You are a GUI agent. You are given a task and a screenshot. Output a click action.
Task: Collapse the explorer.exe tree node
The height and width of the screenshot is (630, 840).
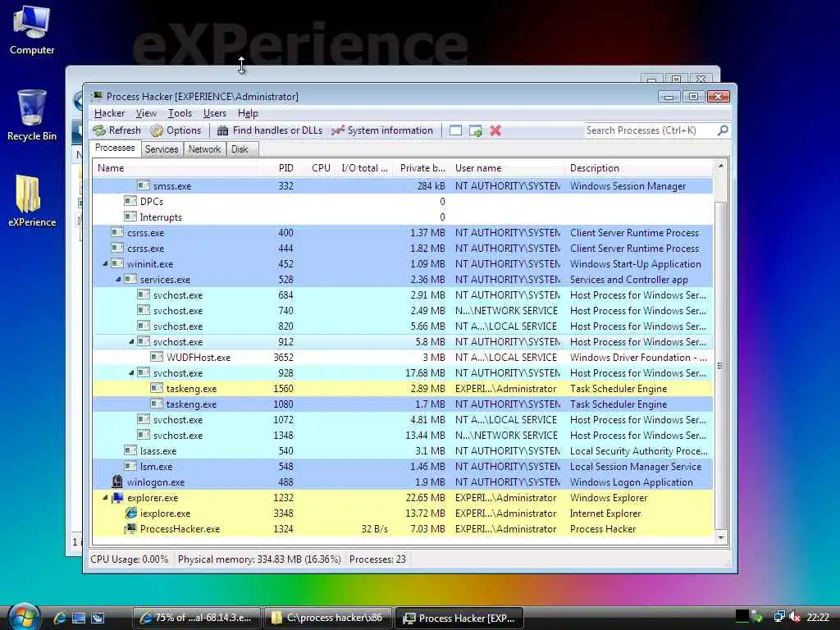[x=106, y=497]
